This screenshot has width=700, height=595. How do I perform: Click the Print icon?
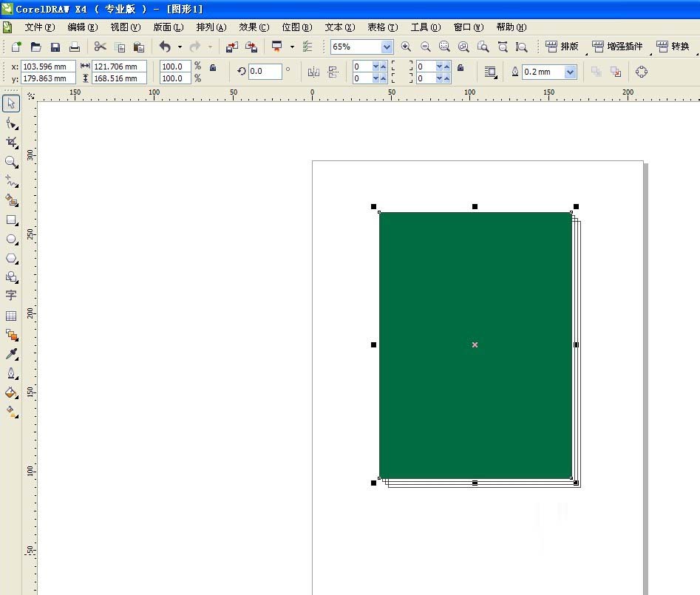tap(75, 47)
